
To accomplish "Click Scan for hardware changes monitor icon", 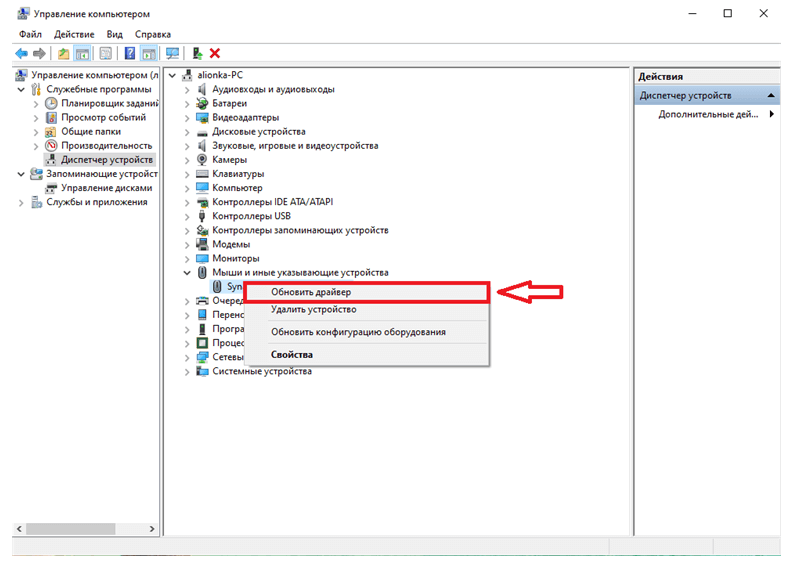I will click(x=172, y=53).
